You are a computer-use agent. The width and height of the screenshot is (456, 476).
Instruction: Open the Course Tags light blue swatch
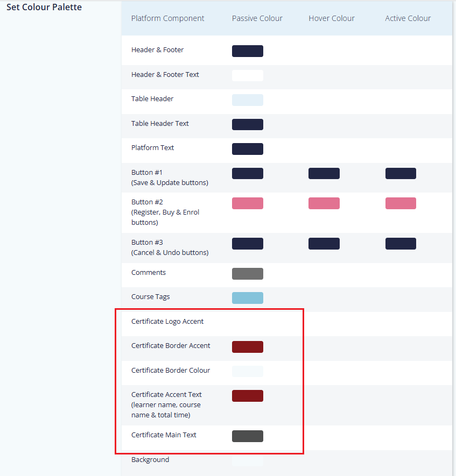pos(248,298)
